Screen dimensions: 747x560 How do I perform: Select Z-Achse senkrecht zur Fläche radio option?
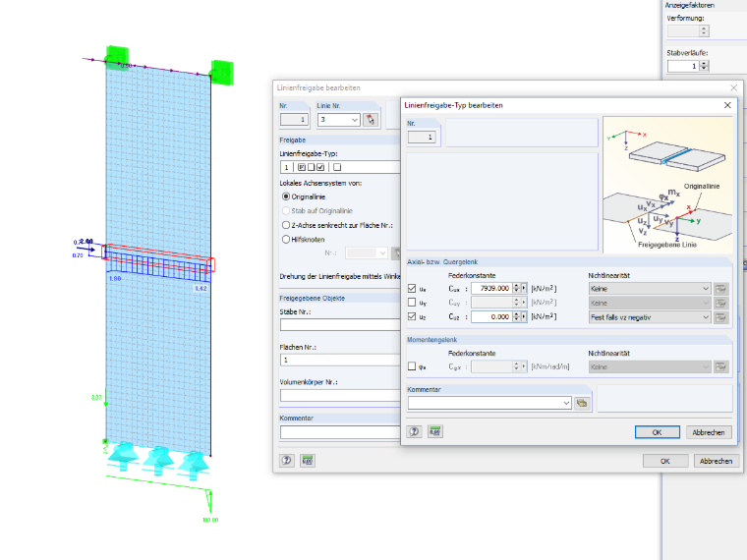click(286, 225)
